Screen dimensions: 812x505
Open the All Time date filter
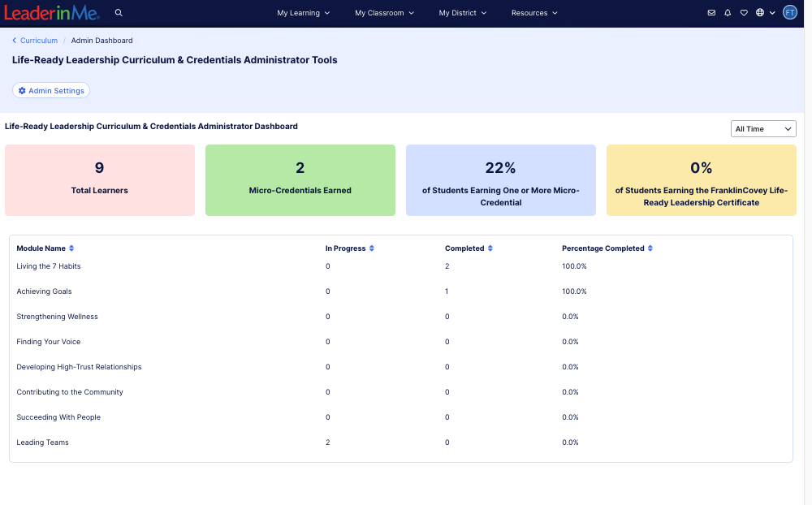(762, 128)
